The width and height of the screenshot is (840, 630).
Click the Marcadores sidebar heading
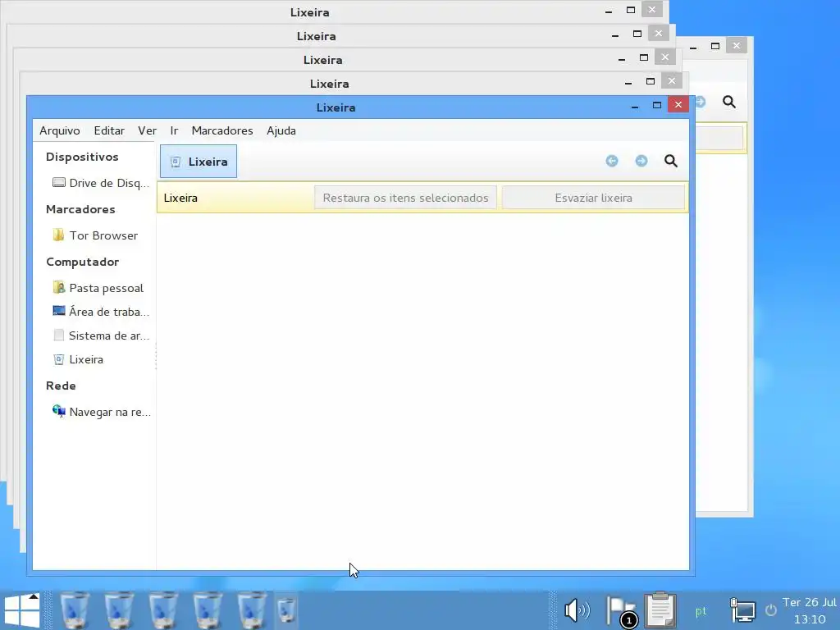pyautogui.click(x=80, y=209)
